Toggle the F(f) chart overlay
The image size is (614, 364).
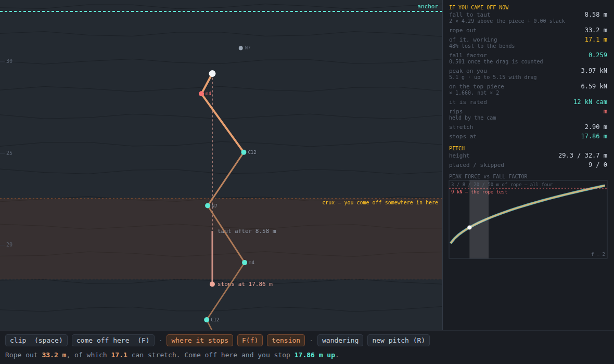250,341
